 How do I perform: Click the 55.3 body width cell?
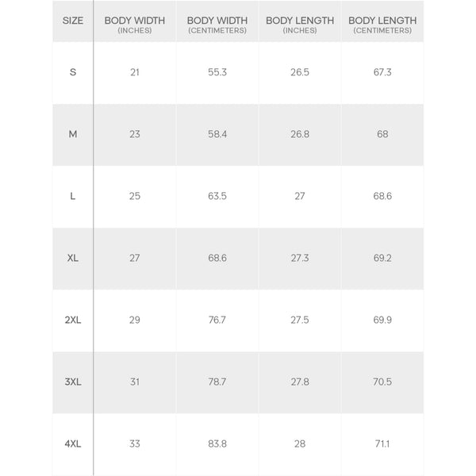[217, 72]
